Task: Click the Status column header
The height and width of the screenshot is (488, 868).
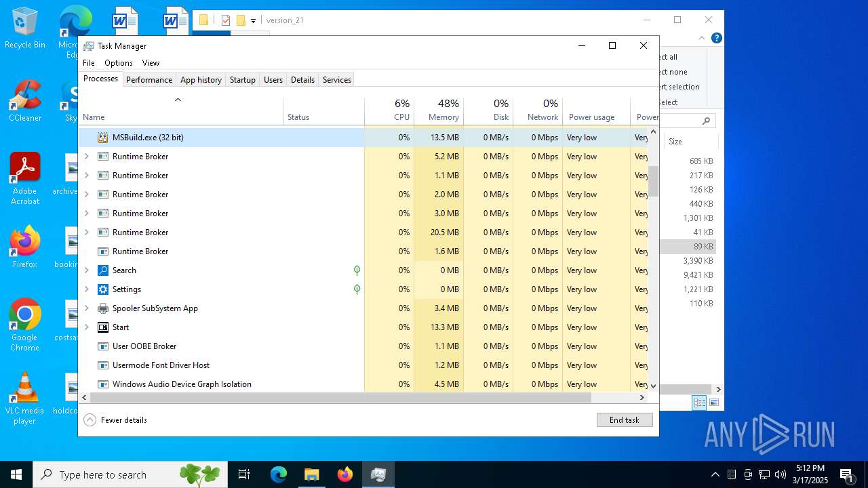Action: pos(324,112)
